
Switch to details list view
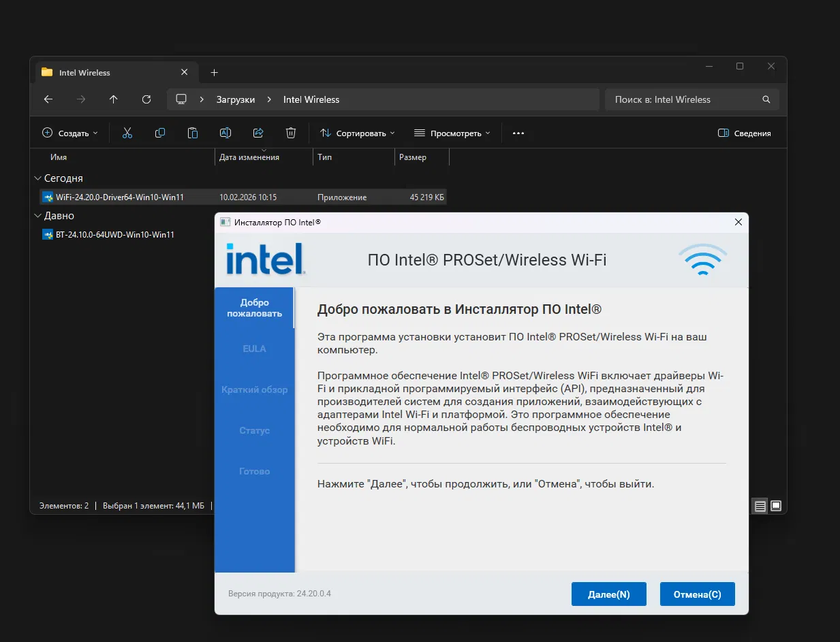coord(759,506)
